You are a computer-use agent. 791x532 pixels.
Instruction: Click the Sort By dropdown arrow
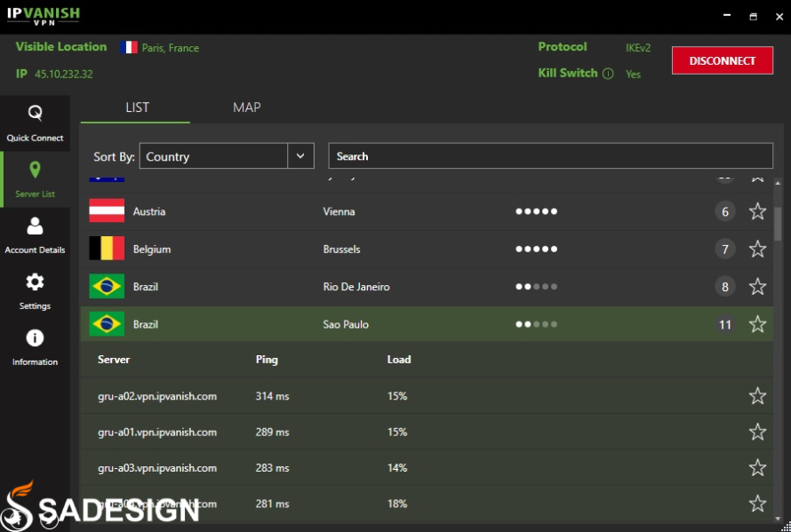300,155
